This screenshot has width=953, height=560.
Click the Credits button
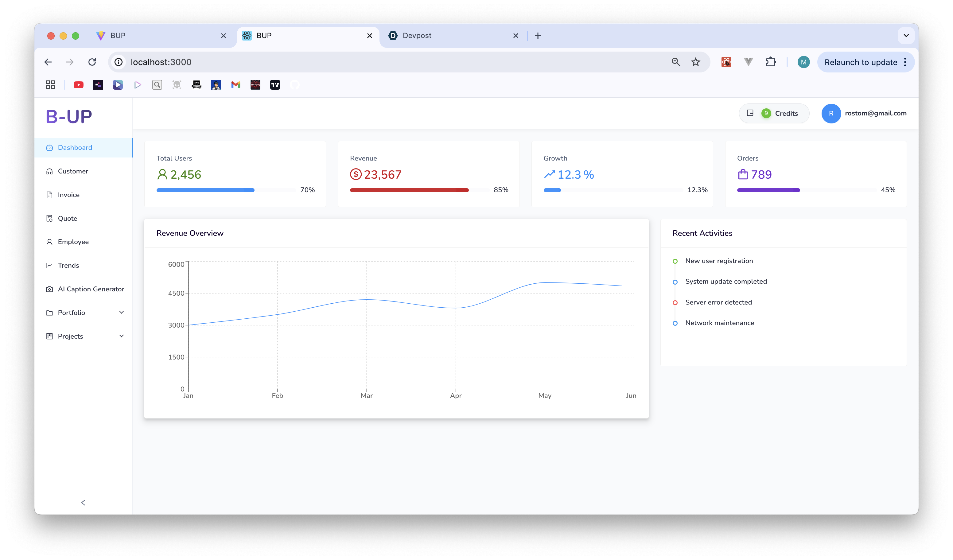tap(786, 113)
